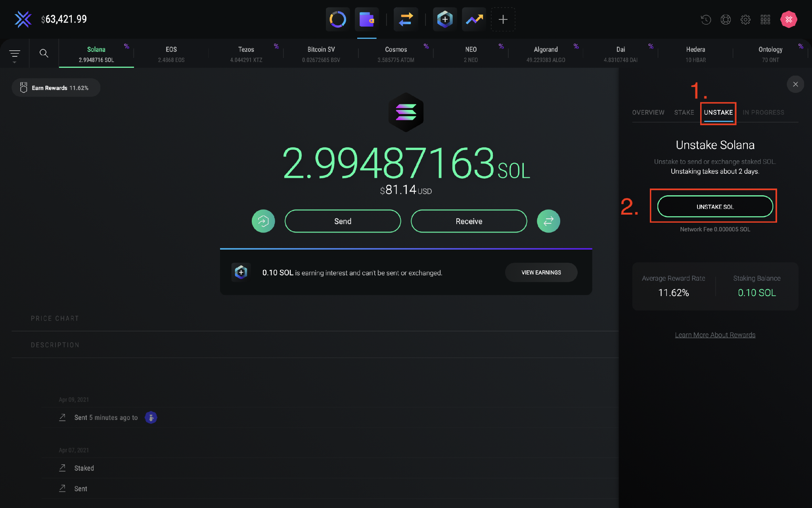Click the Exodus logo icon

(x=23, y=19)
